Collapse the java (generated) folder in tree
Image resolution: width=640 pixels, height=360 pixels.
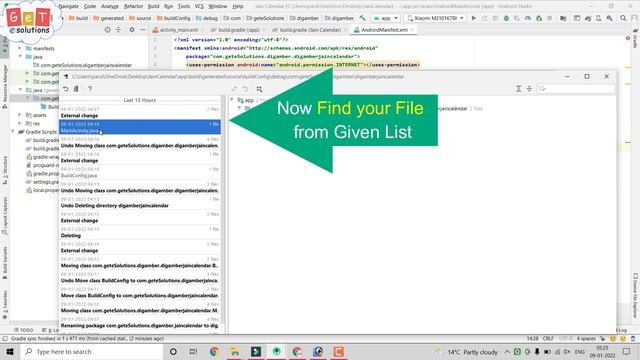coord(20,90)
